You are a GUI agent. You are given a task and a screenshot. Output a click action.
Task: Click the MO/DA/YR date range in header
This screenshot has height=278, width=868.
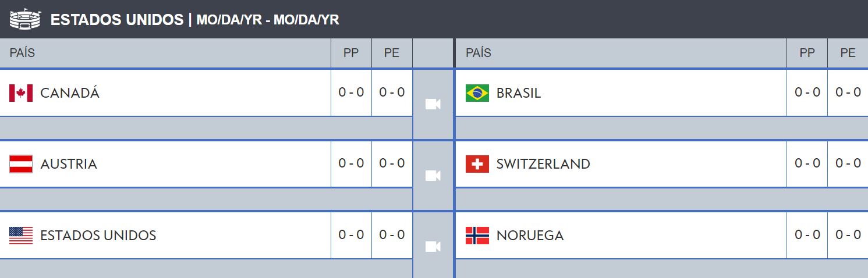(x=268, y=20)
